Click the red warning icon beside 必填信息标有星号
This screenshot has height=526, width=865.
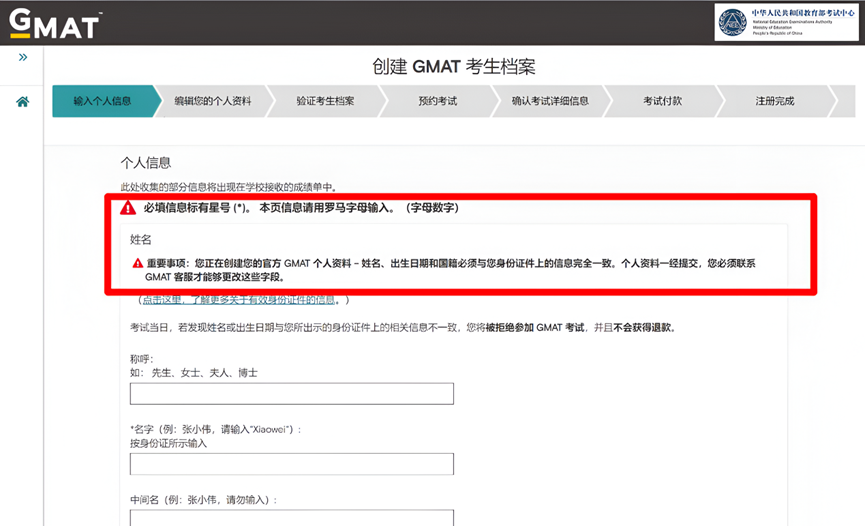point(128,208)
